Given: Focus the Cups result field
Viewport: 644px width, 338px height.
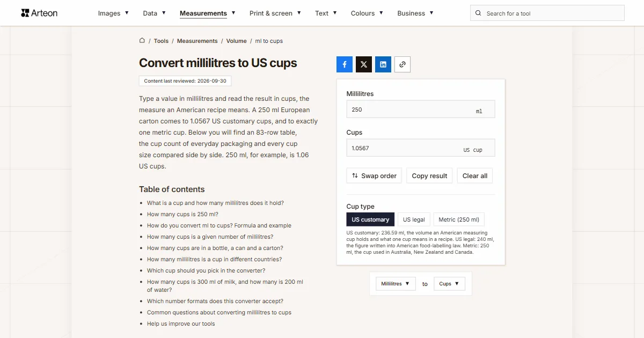Looking at the screenshot, I should [421, 148].
